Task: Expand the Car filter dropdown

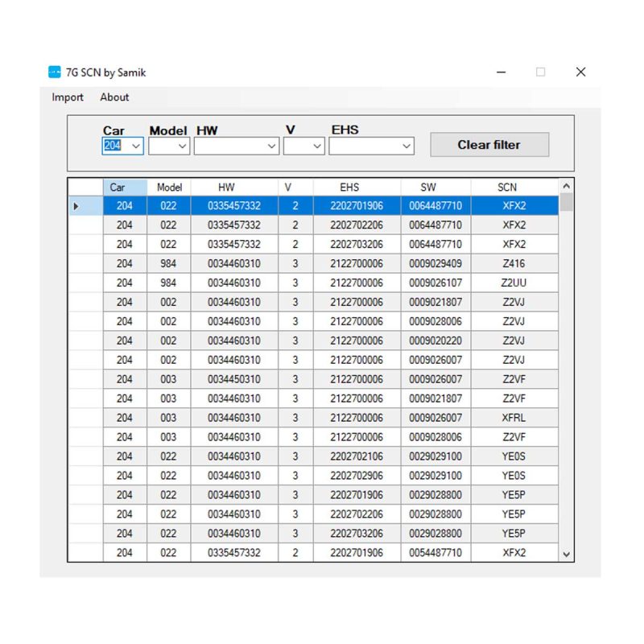Action: [136, 147]
